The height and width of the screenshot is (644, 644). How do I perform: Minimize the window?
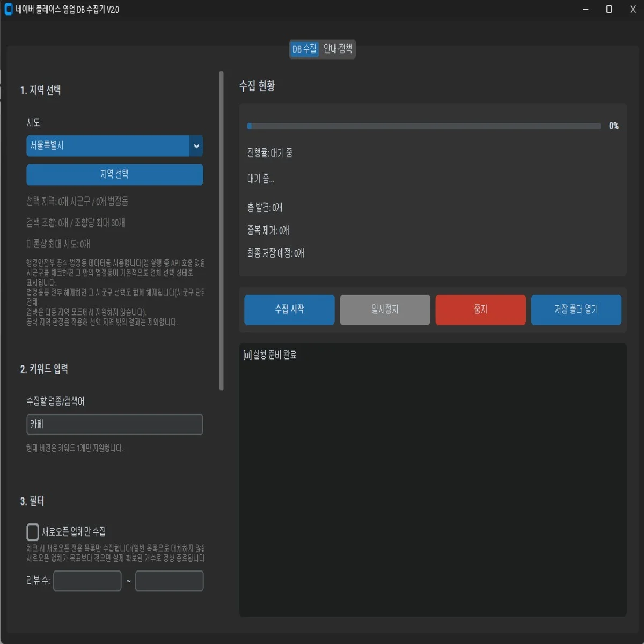tap(586, 10)
